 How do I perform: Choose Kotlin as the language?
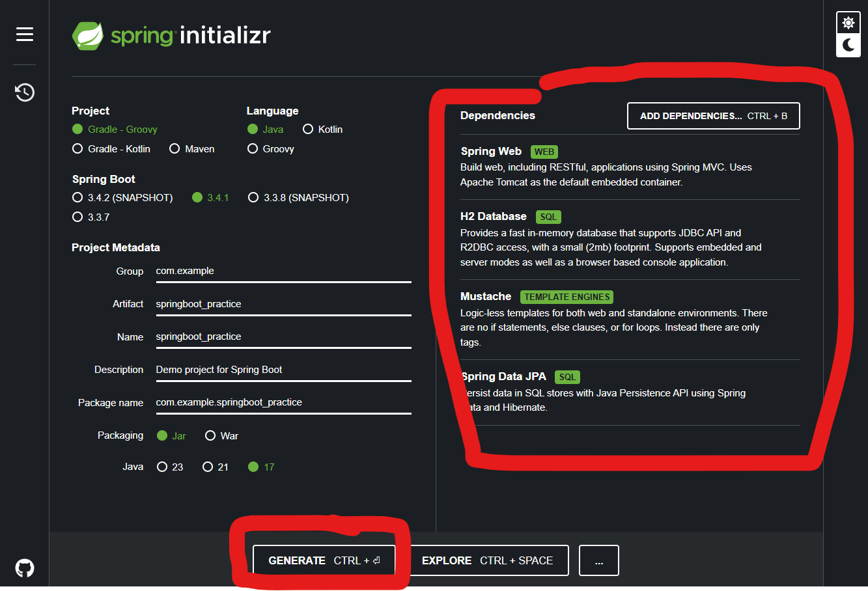click(x=322, y=130)
